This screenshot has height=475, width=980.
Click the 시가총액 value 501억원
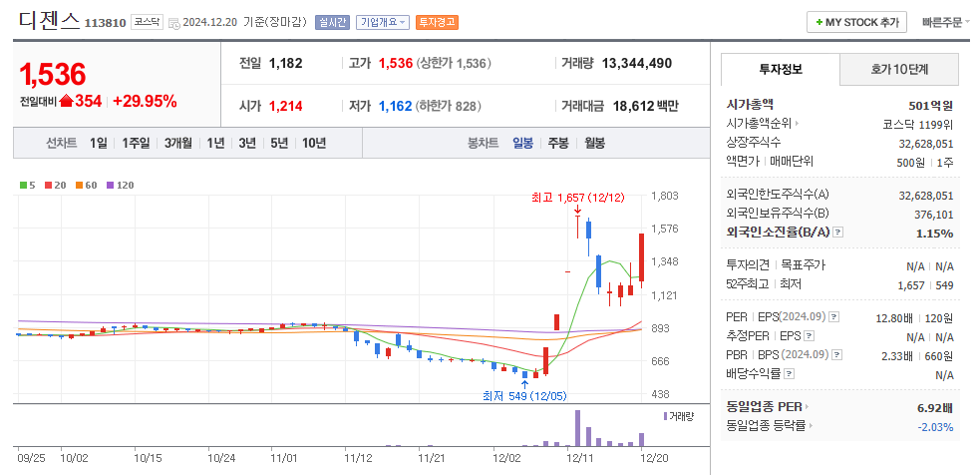point(930,105)
